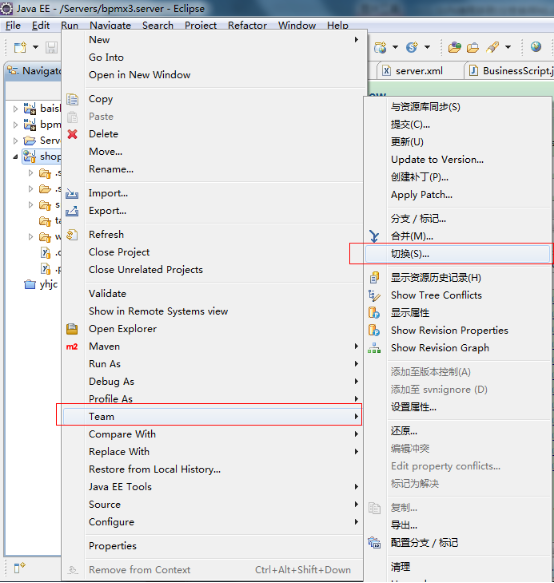Switch to the server.xml editor tab
Image resolution: width=554 pixels, height=583 pixels.
419,71
